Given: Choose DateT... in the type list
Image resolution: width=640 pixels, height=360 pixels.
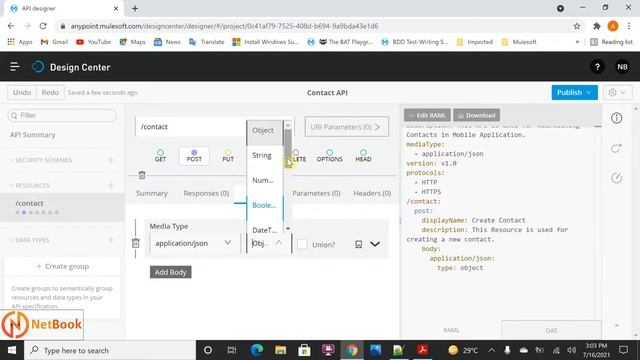Looking at the screenshot, I should tap(264, 230).
